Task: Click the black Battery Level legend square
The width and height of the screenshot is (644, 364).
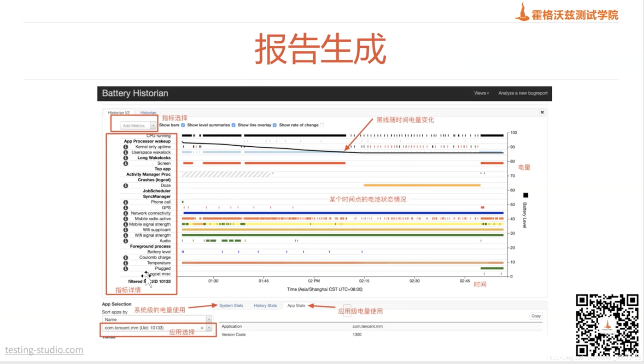Action: click(x=525, y=196)
